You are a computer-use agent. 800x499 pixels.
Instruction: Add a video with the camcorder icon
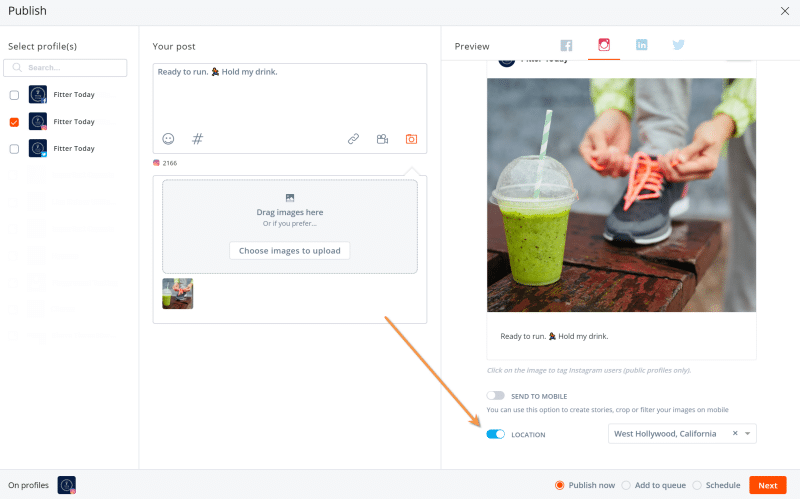(382, 139)
